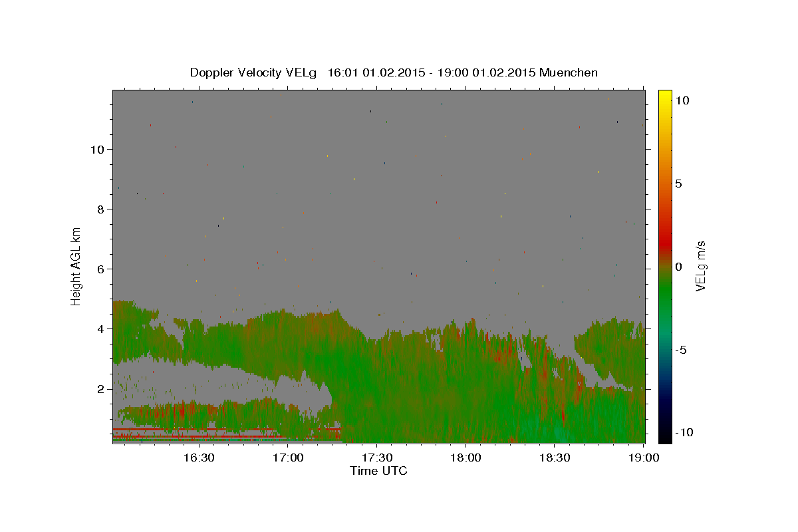This screenshot has width=798, height=532.
Task: Click the 'VELg m/s' colorbar title
Action: (700, 267)
